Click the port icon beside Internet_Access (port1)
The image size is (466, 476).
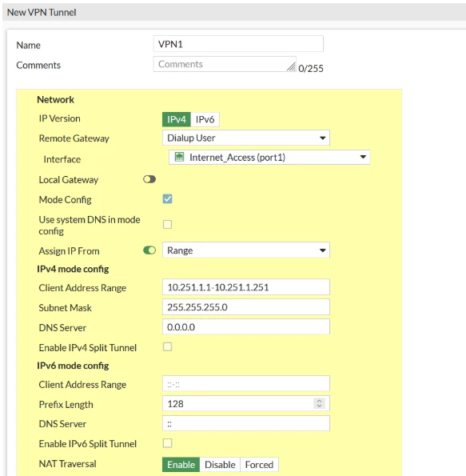(179, 157)
